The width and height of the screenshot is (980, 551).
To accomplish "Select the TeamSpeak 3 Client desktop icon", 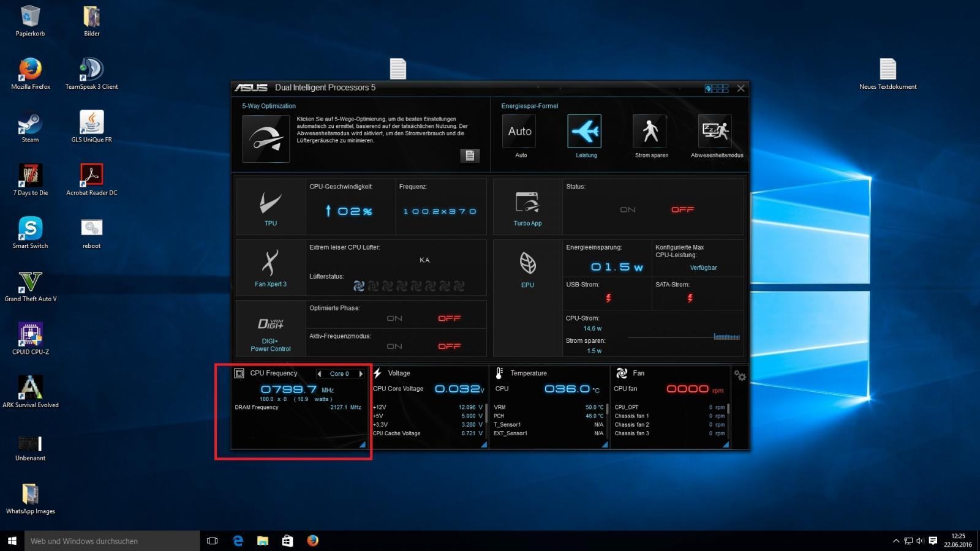I will pyautogui.click(x=91, y=73).
